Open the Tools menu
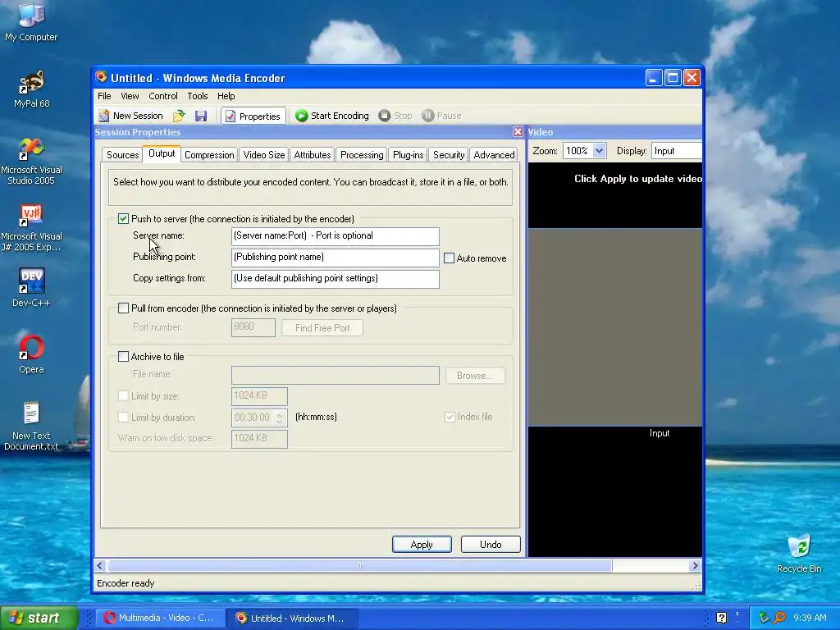 [197, 96]
